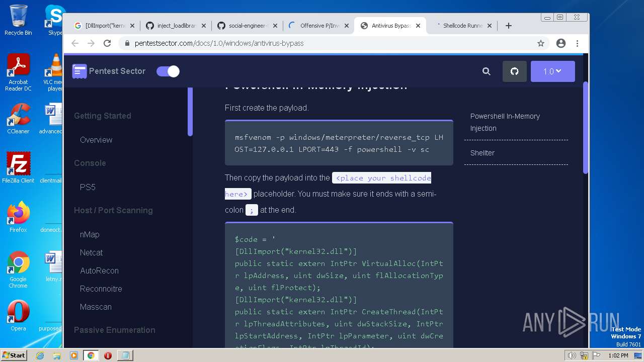Open the Netcat sidebar link
644x362 pixels.
point(91,252)
